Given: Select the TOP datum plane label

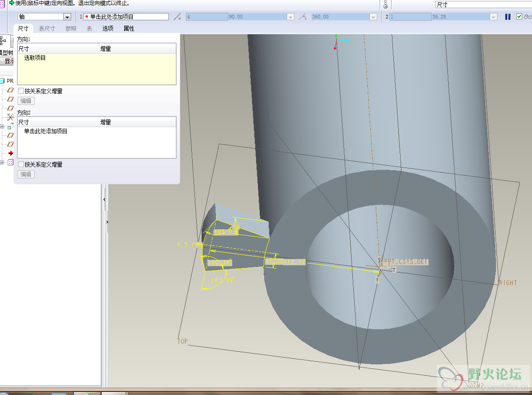Looking at the screenshot, I should (183, 341).
